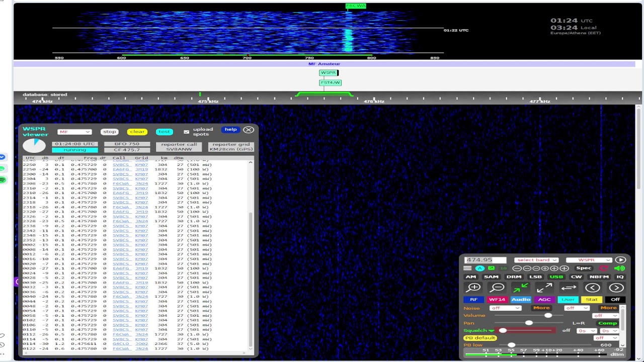The width and height of the screenshot is (644, 362).
Task: Select DRM mode
Action: pyautogui.click(x=514, y=277)
